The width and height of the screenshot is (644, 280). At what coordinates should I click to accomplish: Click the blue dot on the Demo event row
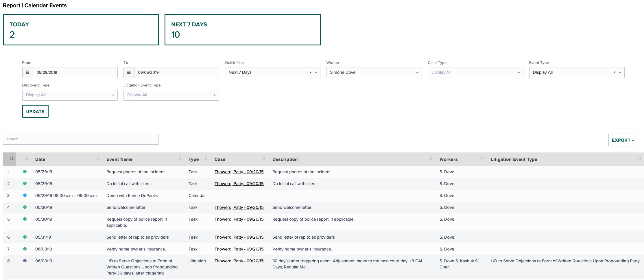pos(25,195)
